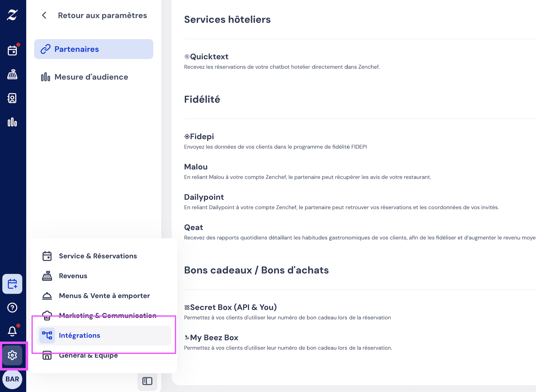Click the Intégrations flowchart icon
Image resolution: width=536 pixels, height=392 pixels.
pos(47,335)
